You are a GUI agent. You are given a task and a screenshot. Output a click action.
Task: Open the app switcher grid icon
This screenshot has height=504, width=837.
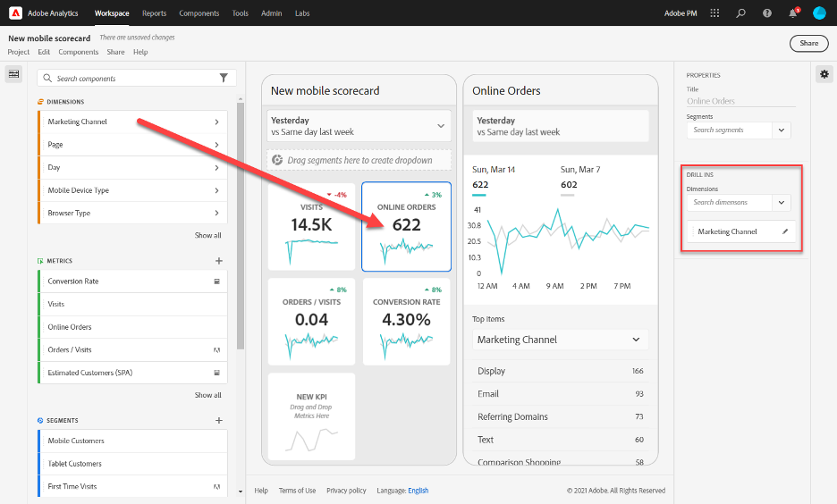point(714,13)
